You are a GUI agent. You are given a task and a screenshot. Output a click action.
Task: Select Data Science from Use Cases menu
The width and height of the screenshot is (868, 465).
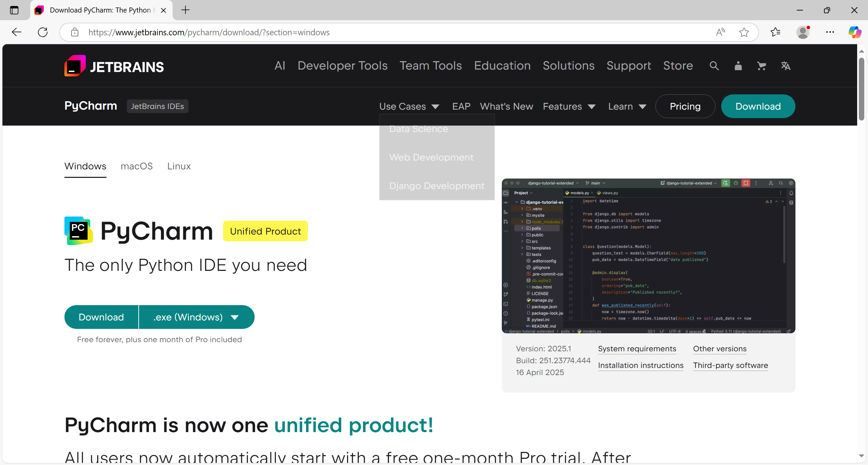[x=419, y=129]
